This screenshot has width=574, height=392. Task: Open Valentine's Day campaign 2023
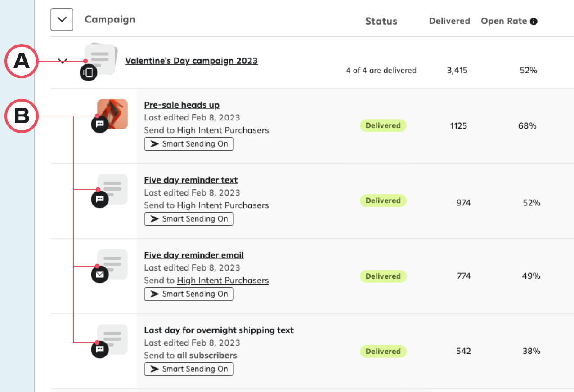[x=192, y=61]
